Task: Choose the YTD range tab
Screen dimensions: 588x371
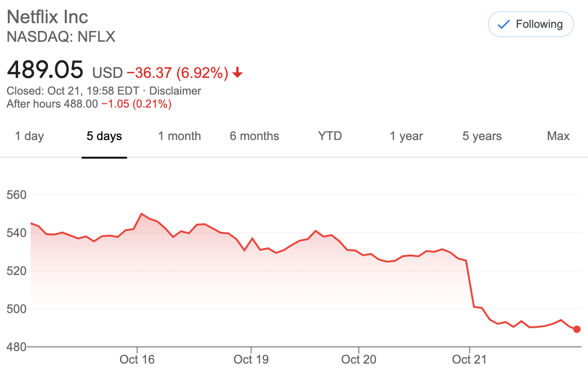Action: 330,136
